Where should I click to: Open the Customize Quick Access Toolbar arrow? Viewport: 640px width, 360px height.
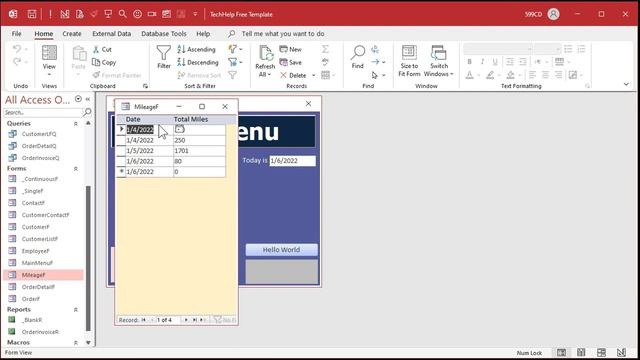pyautogui.click(x=195, y=14)
